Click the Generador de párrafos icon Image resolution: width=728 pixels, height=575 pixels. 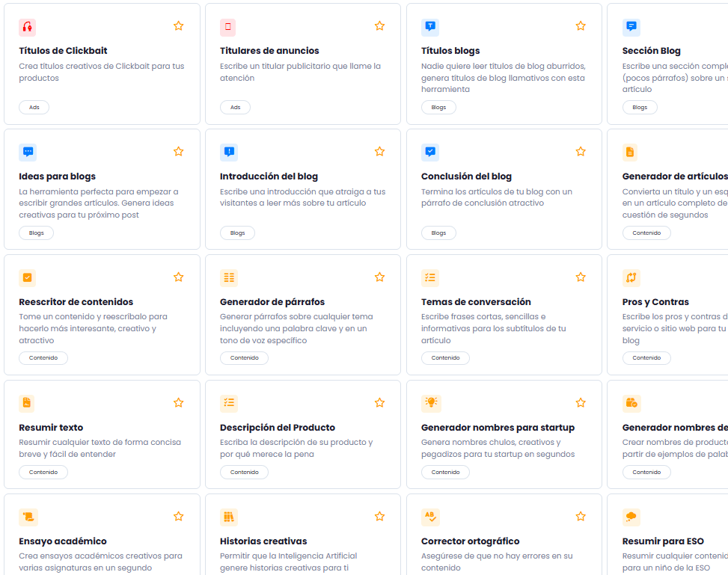(x=228, y=277)
